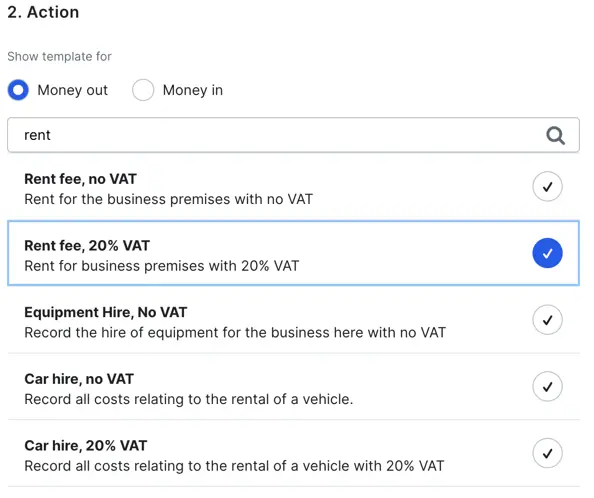The height and width of the screenshot is (498, 594).
Task: Click description Rent for business premises with 20% VAT
Action: [x=162, y=266]
